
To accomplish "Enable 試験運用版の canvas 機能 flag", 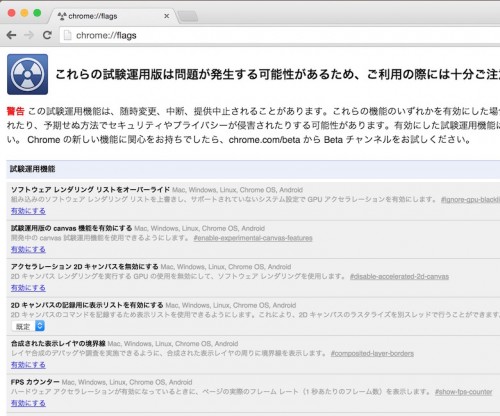I will coord(28,249).
